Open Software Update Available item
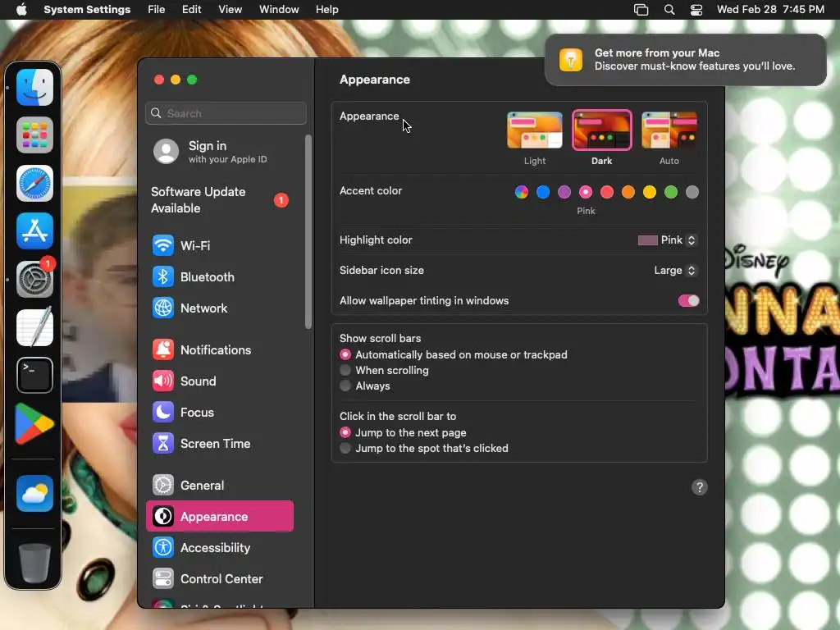 point(220,200)
